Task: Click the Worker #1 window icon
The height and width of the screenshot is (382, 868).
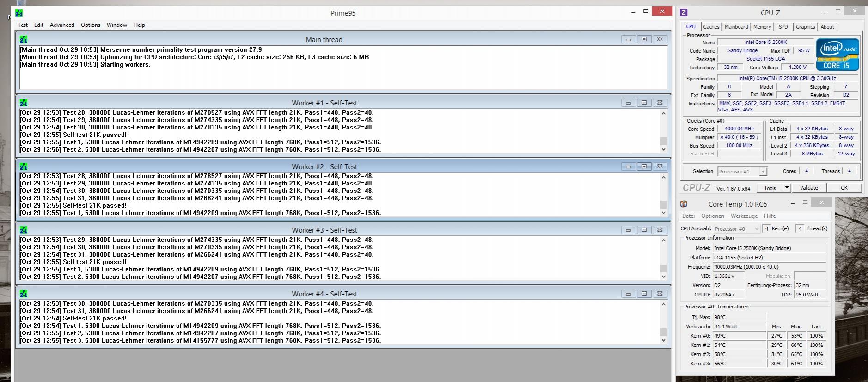Action: coord(24,103)
